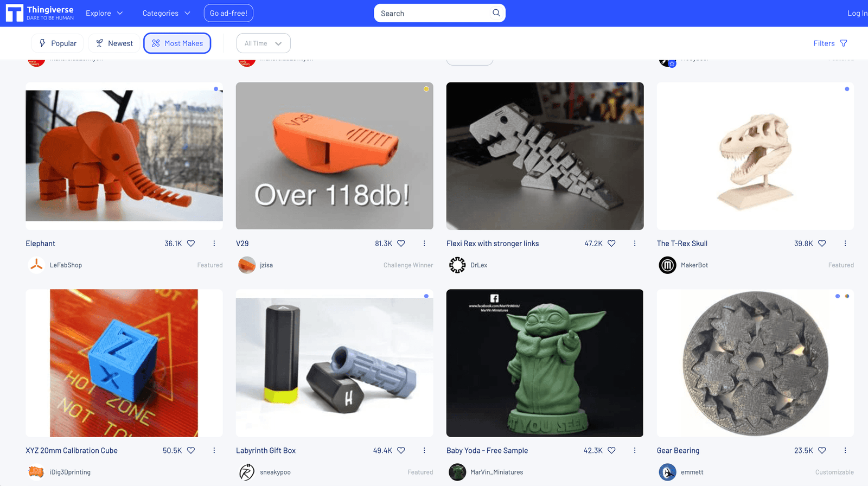Like the Labyrinth Gift Box
The width and height of the screenshot is (868, 486).
401,451
